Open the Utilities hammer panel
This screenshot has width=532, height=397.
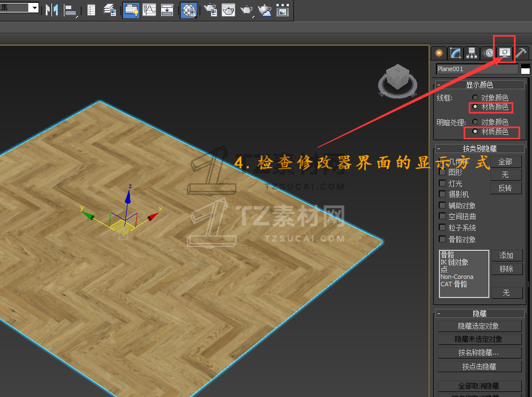(x=521, y=53)
